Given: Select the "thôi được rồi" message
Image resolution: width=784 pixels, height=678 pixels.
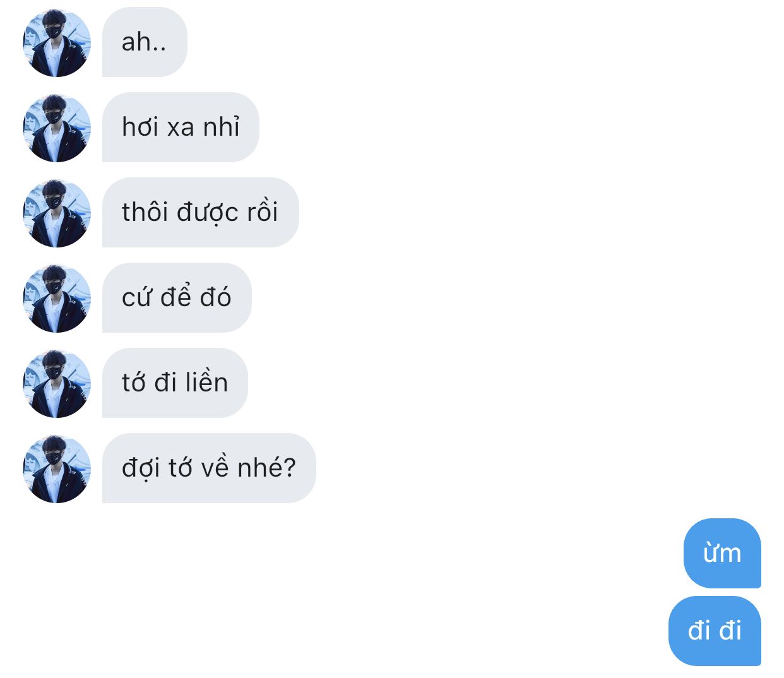Looking at the screenshot, I should pyautogui.click(x=200, y=213).
